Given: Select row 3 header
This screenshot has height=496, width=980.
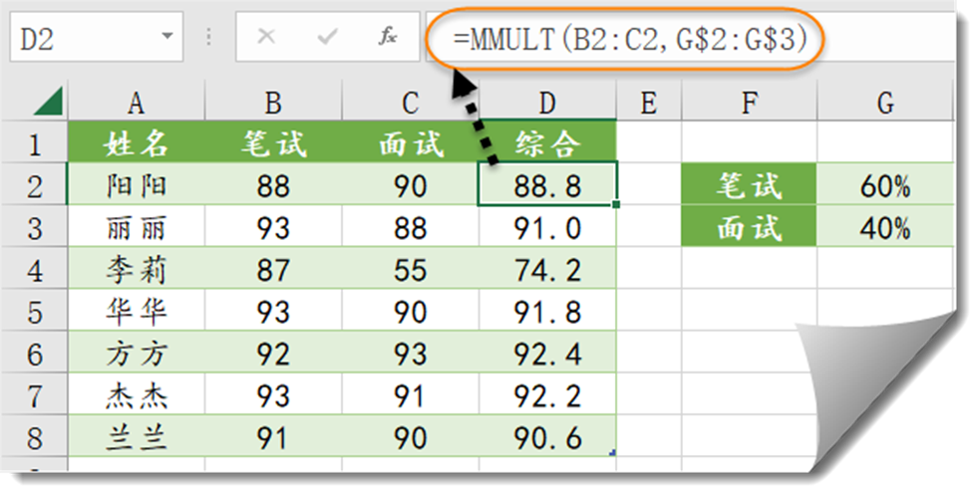Looking at the screenshot, I should pyautogui.click(x=34, y=227).
